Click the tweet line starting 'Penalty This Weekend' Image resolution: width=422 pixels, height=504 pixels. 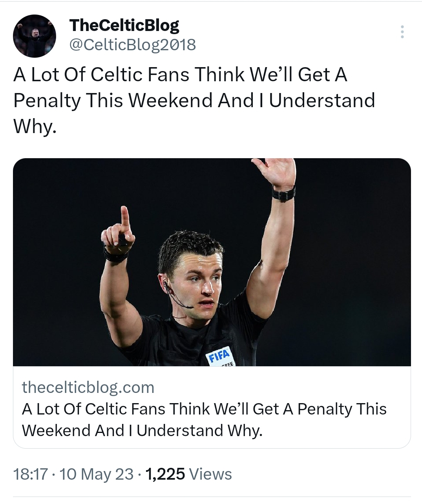point(194,100)
